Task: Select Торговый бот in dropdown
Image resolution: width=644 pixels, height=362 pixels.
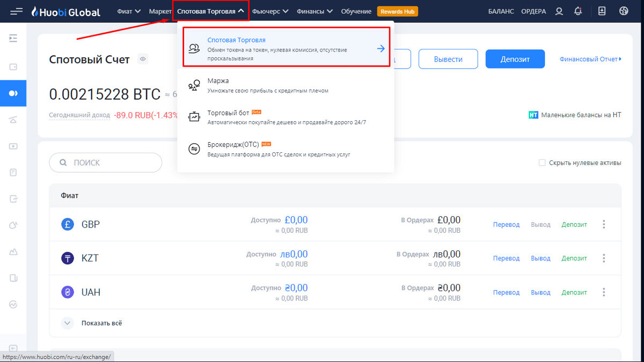Action: (x=286, y=117)
